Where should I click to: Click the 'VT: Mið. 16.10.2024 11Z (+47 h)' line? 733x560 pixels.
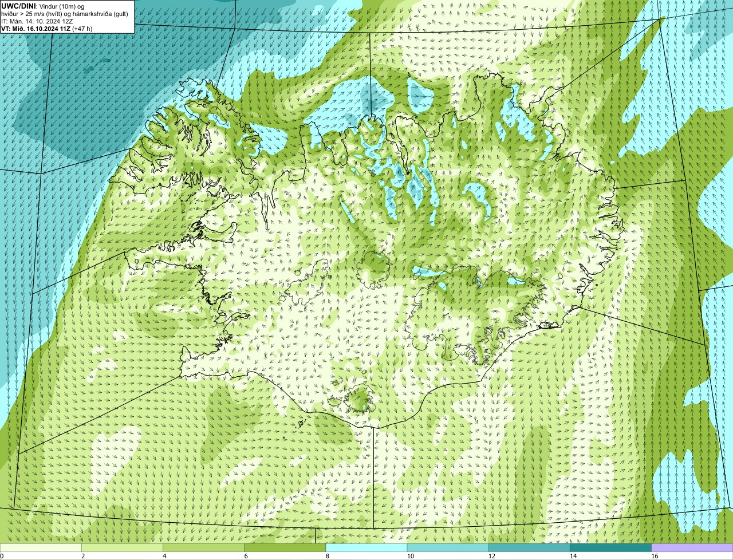(x=47, y=29)
